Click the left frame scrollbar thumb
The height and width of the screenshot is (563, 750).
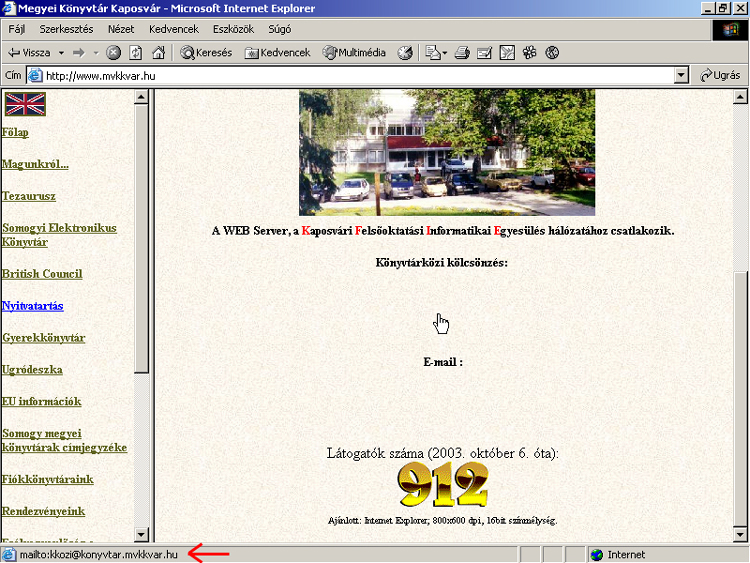click(x=141, y=239)
